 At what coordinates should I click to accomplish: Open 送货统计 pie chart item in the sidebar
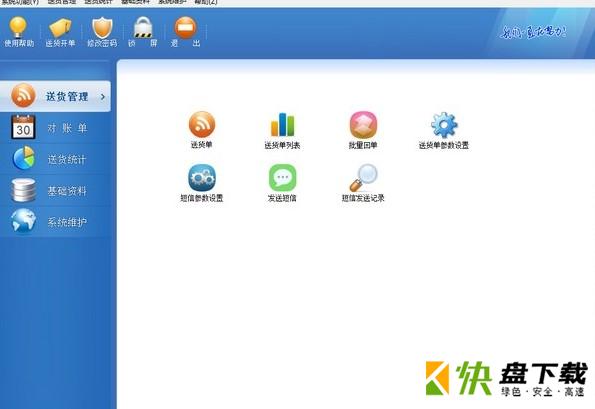55,159
